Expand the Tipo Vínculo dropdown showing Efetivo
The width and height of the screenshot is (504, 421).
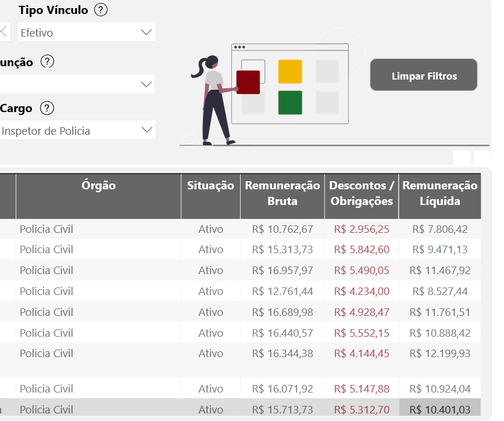click(x=146, y=33)
